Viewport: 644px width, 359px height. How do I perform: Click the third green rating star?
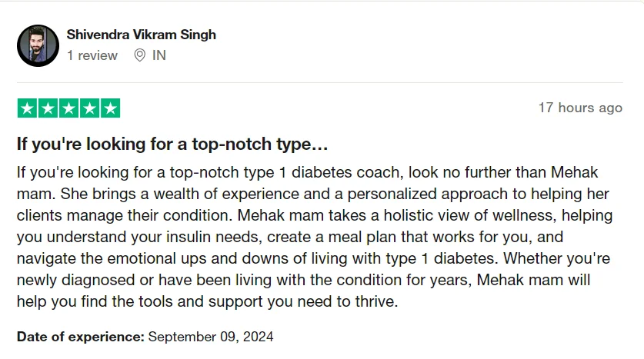[x=68, y=108]
